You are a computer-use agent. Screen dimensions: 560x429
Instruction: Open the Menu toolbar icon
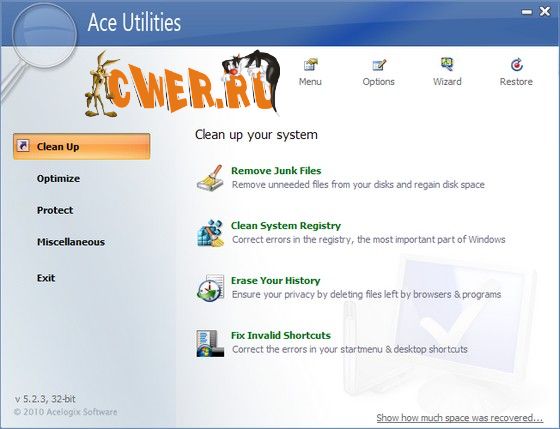(311, 65)
